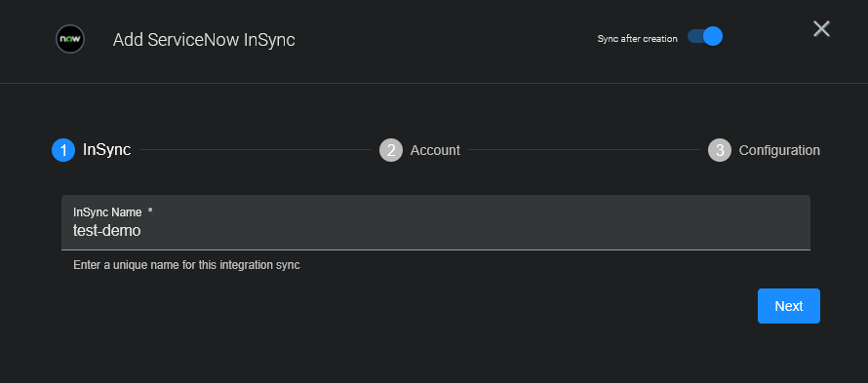Focus the InSync Name input field
This screenshot has height=383, width=868.
tap(436, 222)
